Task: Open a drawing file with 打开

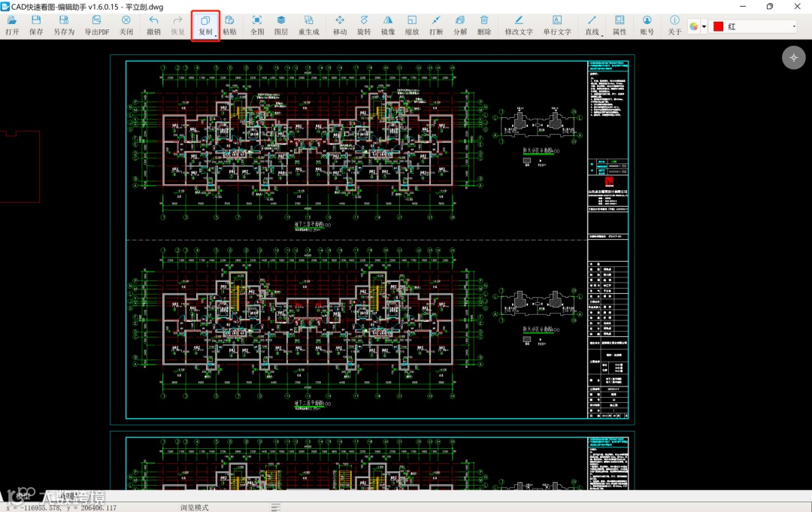Action: [x=12, y=26]
